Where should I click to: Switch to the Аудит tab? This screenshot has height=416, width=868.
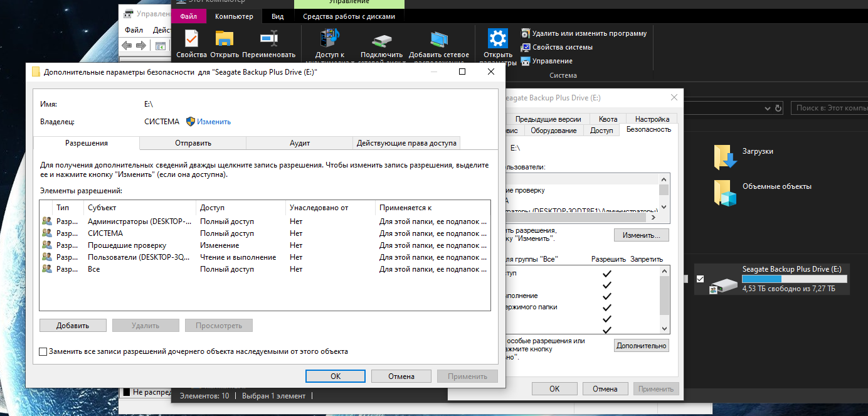coord(300,143)
